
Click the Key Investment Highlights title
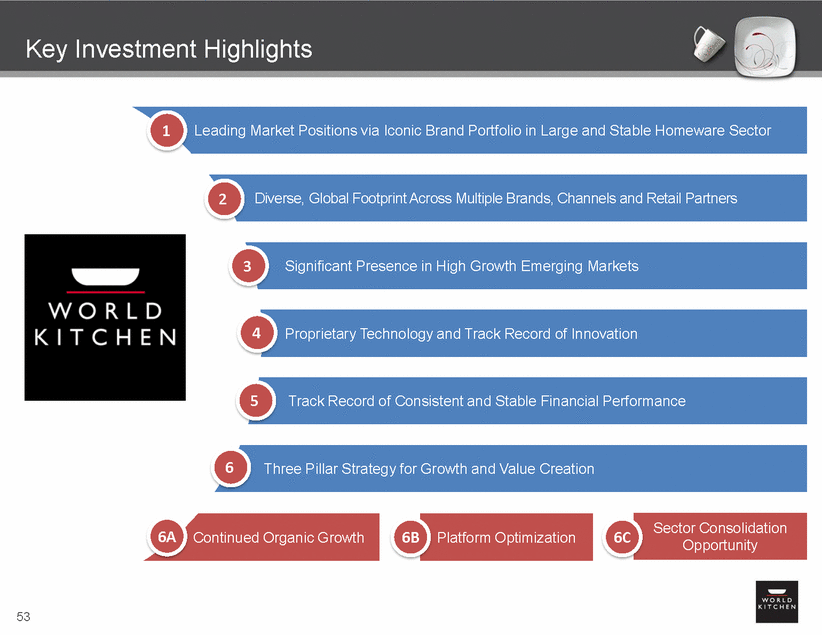click(168, 49)
